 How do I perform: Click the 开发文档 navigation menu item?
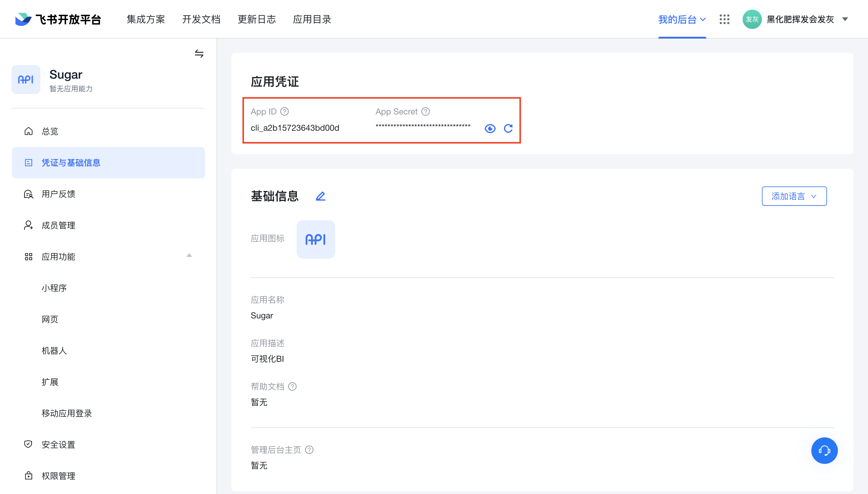click(202, 19)
